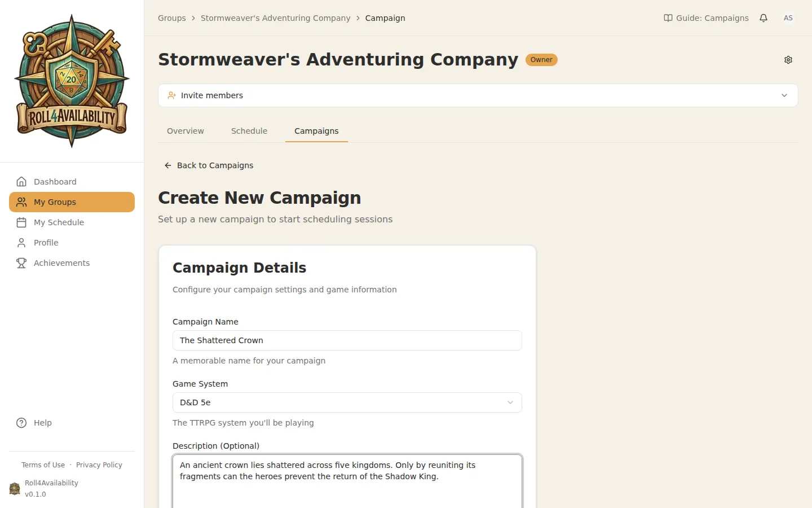Open Help from the sidebar
Viewport: 812px width, 508px height.
tap(42, 422)
